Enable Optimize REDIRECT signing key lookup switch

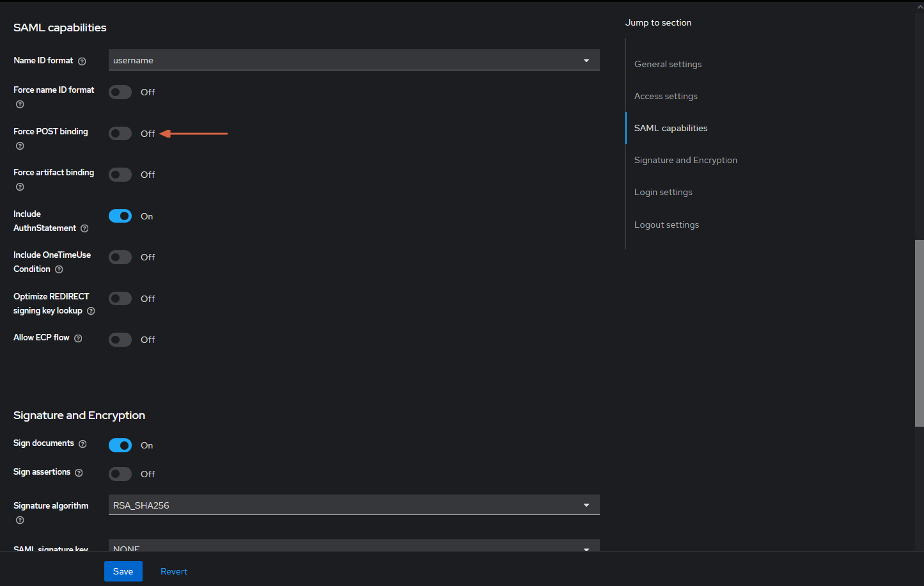(x=120, y=299)
